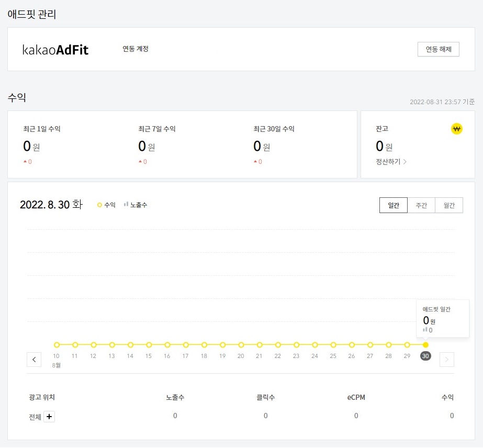The image size is (483, 448).
Task: Select day 29 point on the chart
Action: tap(407, 345)
